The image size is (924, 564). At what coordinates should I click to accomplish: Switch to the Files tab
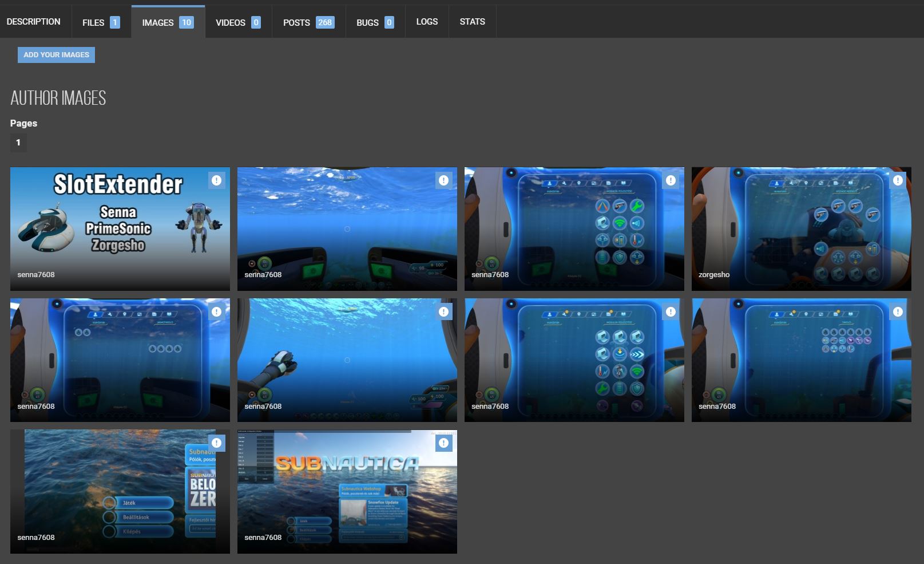(101, 22)
